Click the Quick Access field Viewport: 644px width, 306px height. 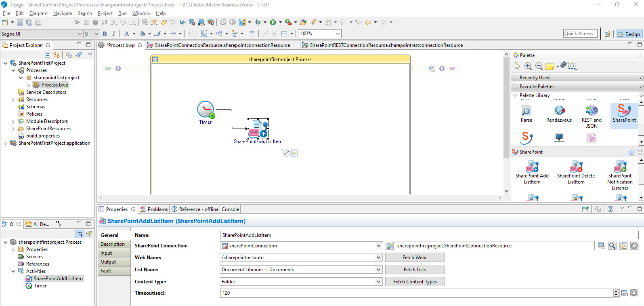tap(580, 34)
